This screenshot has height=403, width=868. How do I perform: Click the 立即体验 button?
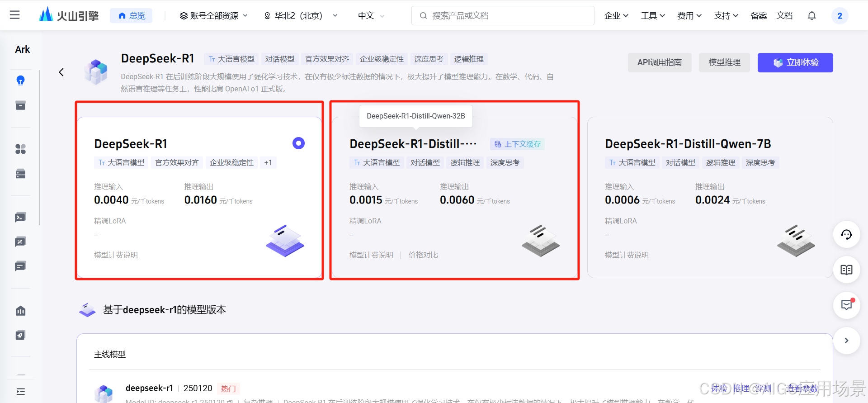coord(795,62)
